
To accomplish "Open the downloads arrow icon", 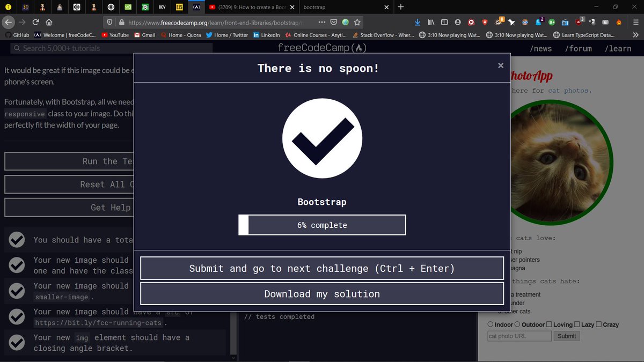I will (418, 23).
